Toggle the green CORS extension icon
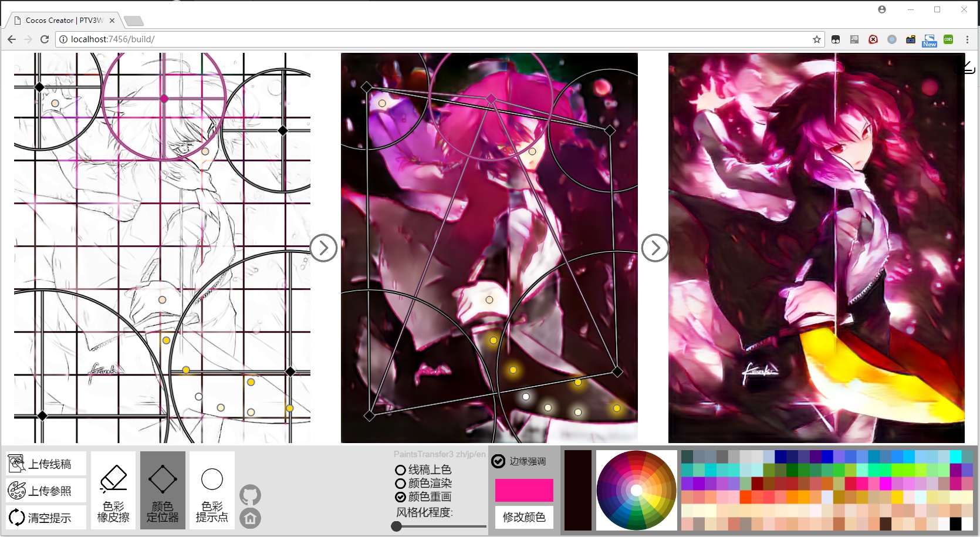 [x=948, y=39]
